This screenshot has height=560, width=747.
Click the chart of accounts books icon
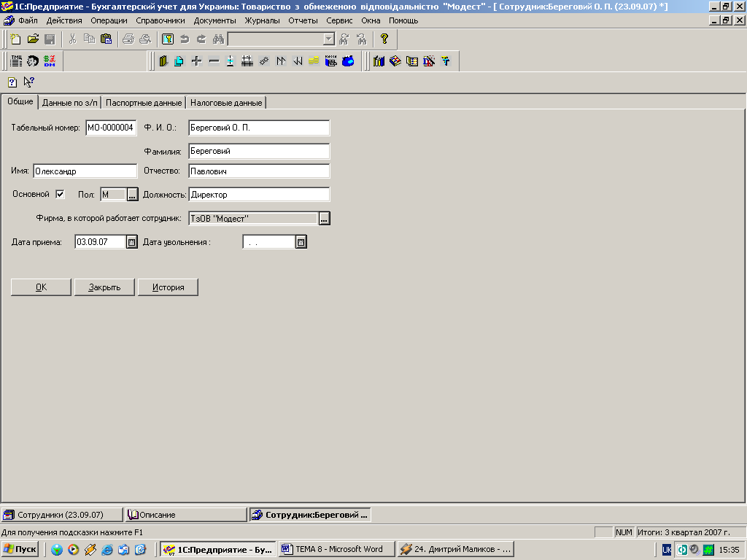click(x=379, y=61)
